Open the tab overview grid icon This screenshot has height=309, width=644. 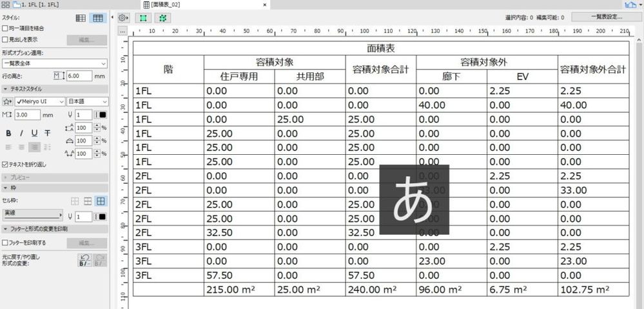click(x=6, y=5)
